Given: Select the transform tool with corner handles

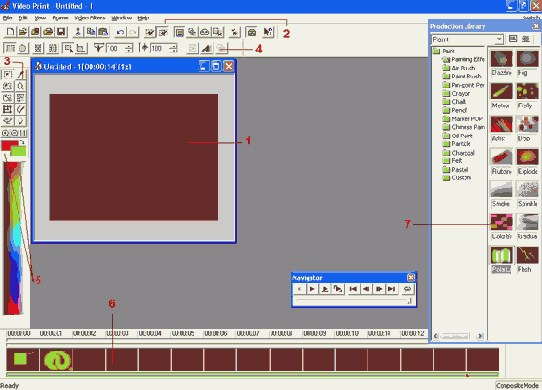Looking at the screenshot, I should [8, 109].
